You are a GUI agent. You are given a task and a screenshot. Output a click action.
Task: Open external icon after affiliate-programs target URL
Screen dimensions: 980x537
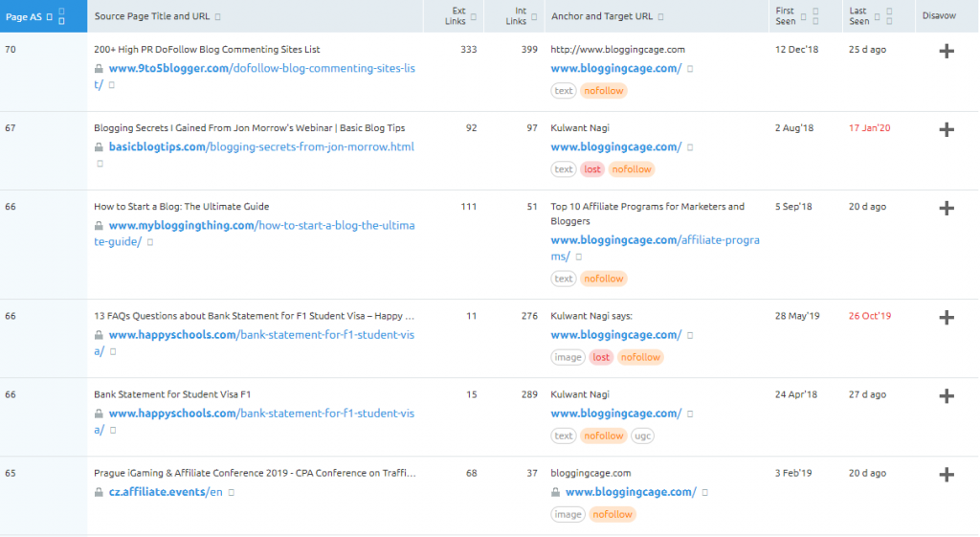pos(579,257)
